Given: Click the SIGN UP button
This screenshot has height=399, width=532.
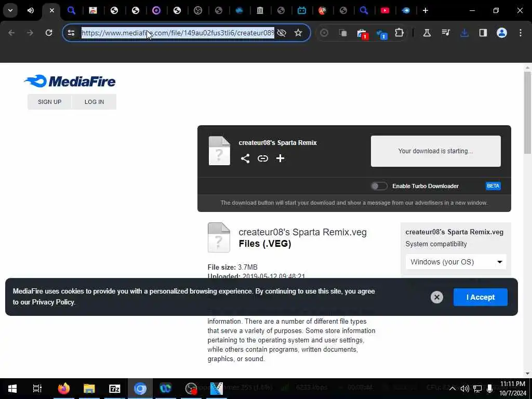Looking at the screenshot, I should (49, 102).
